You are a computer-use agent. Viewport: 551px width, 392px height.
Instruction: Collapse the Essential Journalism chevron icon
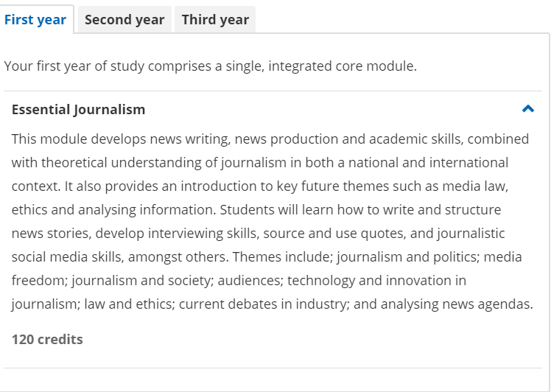[528, 108]
